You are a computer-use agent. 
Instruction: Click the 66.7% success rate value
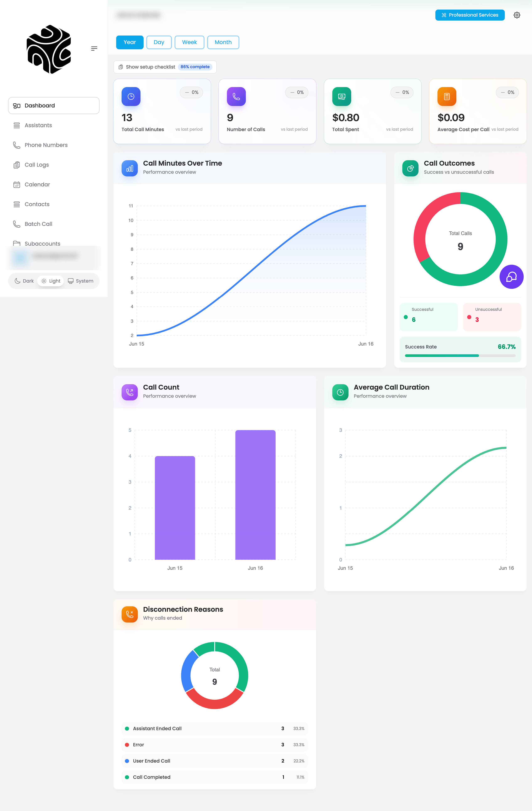506,347
